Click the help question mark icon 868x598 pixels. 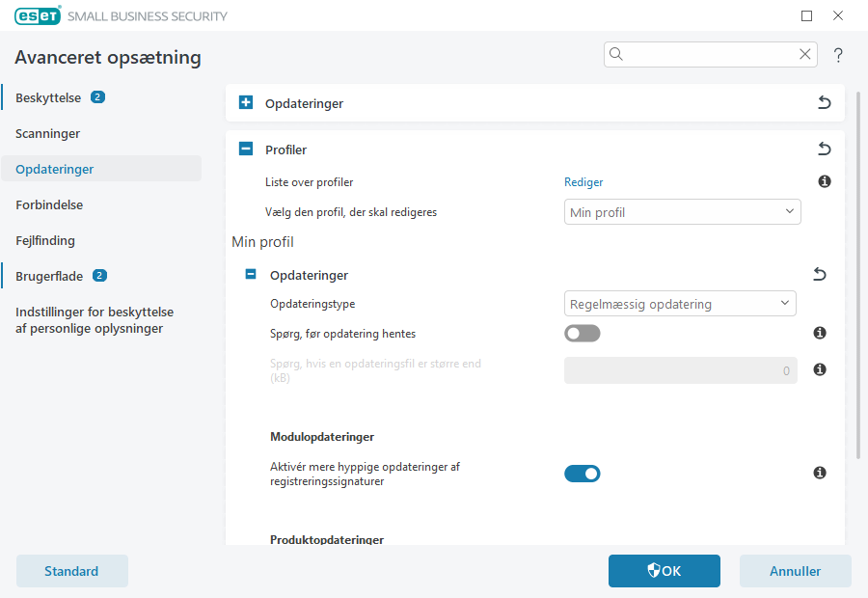(x=838, y=55)
